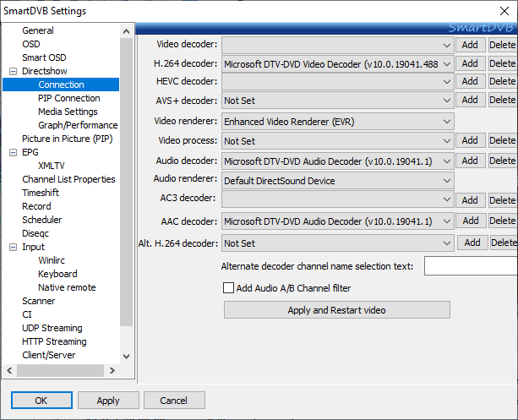Click Add next to H.264 decoder

click(x=470, y=63)
